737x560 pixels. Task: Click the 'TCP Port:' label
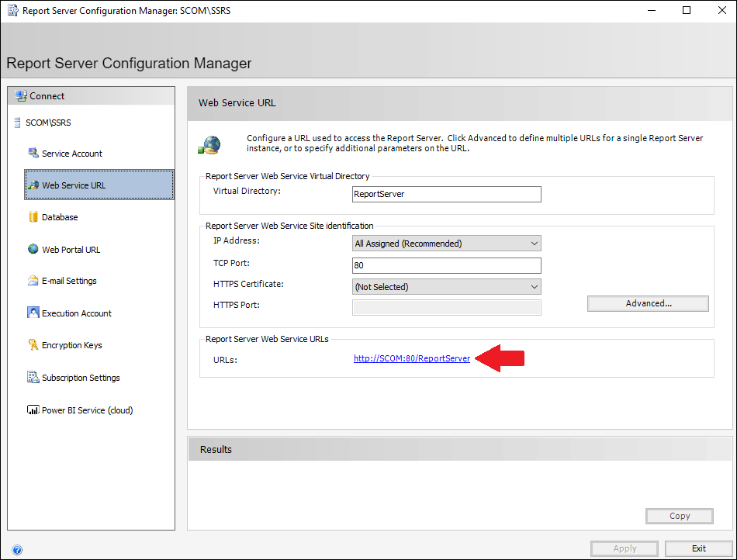coord(231,263)
